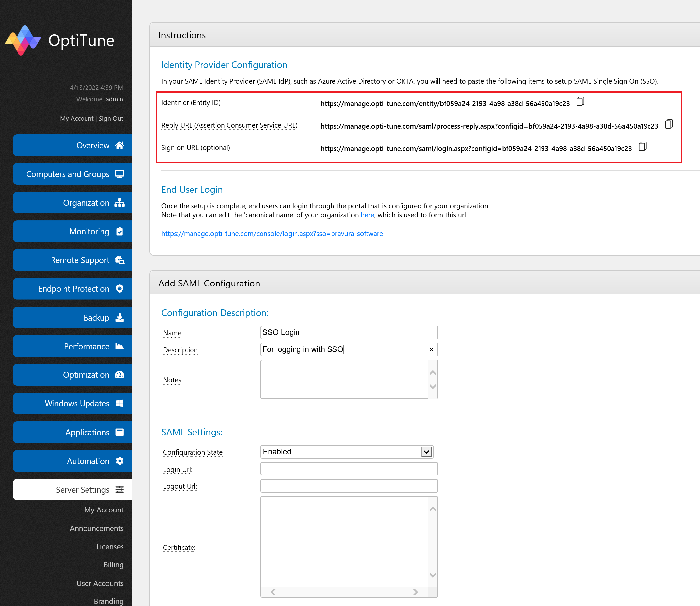Click My Account link below welcome text
The width and height of the screenshot is (700, 606).
click(x=77, y=118)
